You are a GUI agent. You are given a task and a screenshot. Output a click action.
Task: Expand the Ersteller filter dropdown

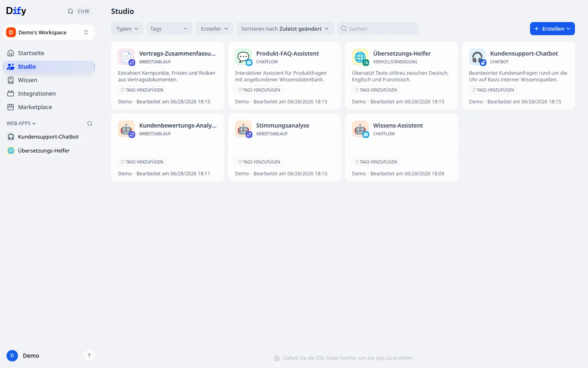pos(214,29)
